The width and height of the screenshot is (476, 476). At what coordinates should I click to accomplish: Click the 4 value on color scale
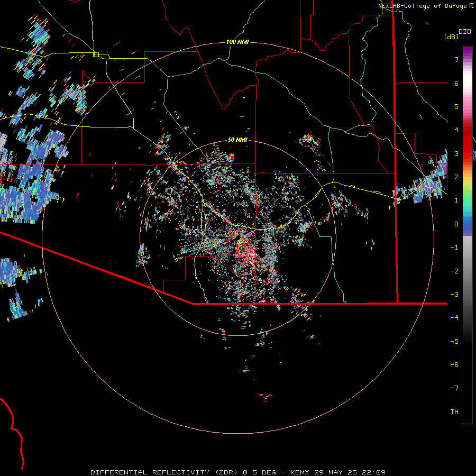[x=456, y=130]
